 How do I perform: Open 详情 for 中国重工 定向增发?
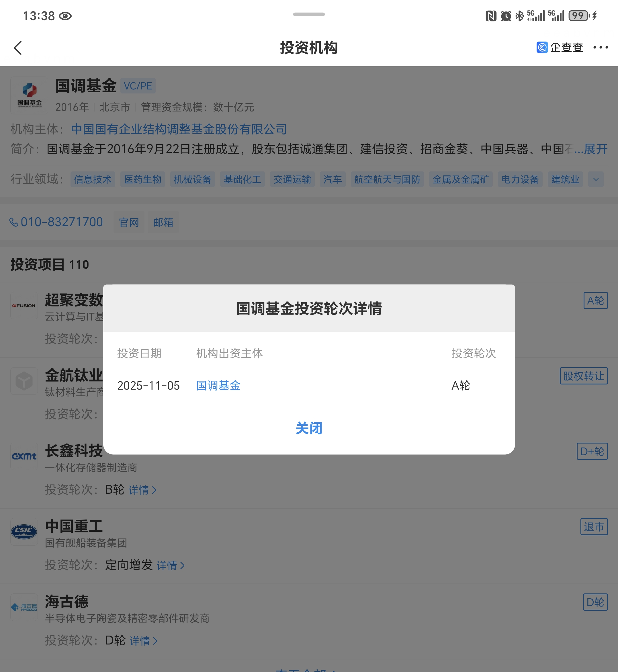click(171, 566)
